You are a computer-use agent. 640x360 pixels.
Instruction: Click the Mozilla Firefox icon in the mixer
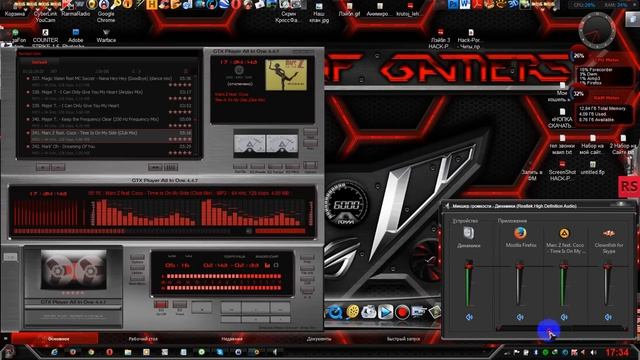pyautogui.click(x=520, y=233)
